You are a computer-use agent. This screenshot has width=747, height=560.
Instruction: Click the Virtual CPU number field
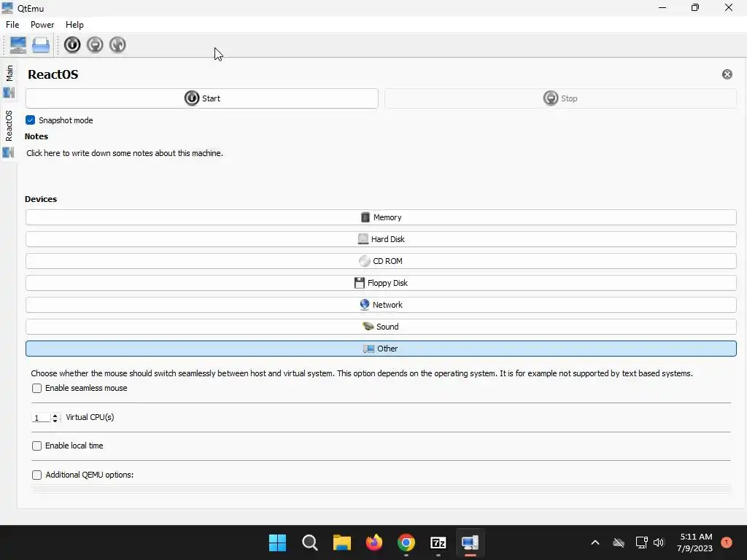click(41, 418)
